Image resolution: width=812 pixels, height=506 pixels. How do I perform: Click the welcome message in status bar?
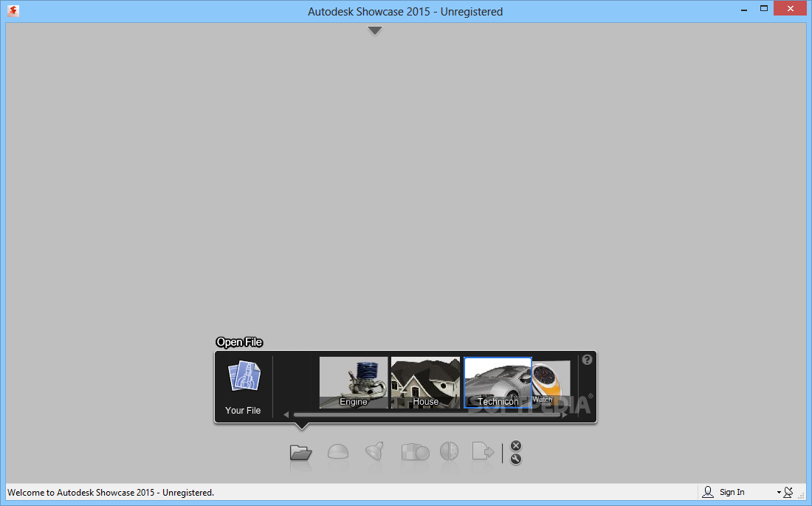[x=111, y=493]
